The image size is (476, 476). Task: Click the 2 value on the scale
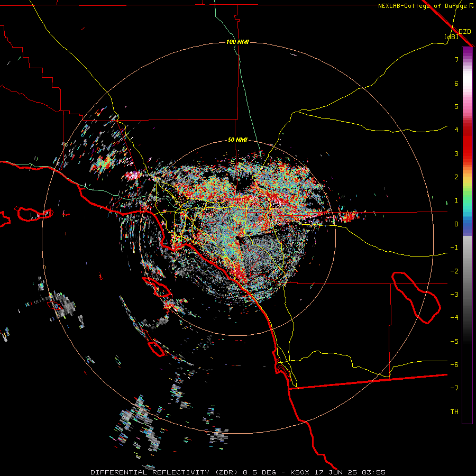coord(456,177)
